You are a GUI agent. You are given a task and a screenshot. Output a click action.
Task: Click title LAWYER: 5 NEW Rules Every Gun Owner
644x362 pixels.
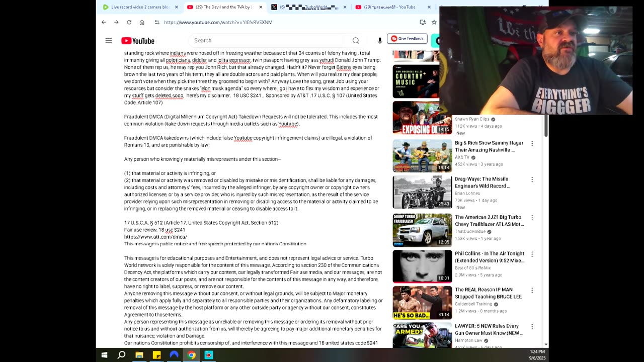(489, 329)
